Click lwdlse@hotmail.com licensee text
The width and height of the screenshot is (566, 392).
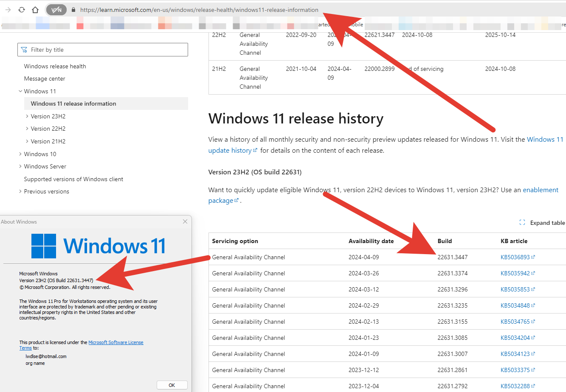point(46,356)
